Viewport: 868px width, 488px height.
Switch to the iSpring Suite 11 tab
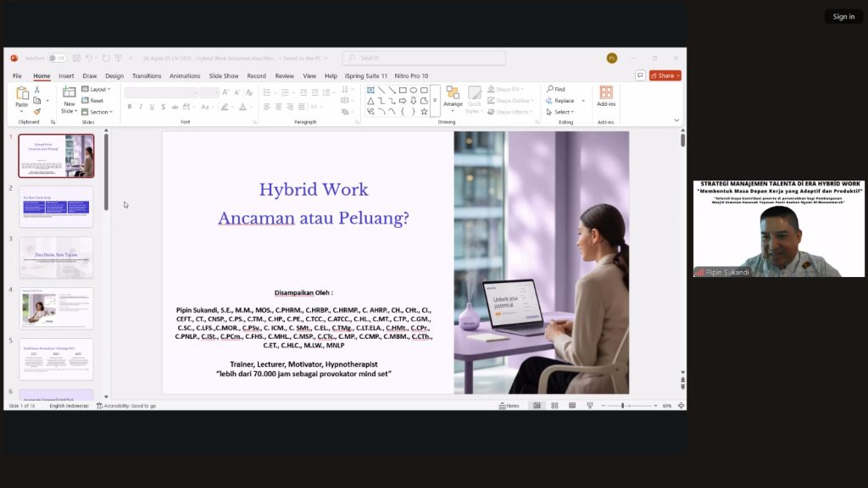coord(366,75)
